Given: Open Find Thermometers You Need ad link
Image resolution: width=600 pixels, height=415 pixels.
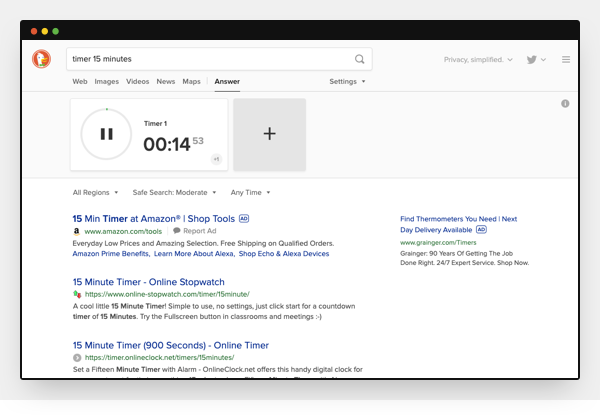Looking at the screenshot, I should tap(458, 224).
